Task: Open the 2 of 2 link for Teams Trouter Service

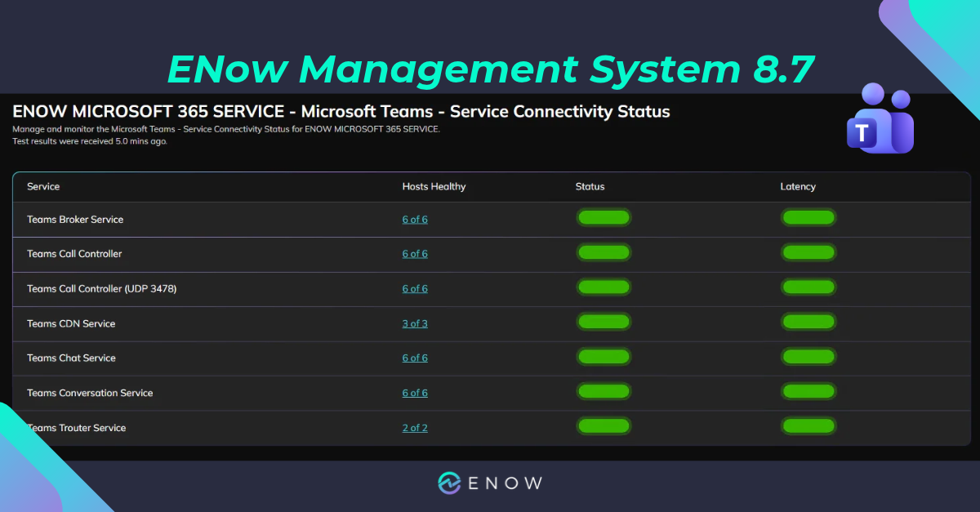Action: click(x=415, y=428)
